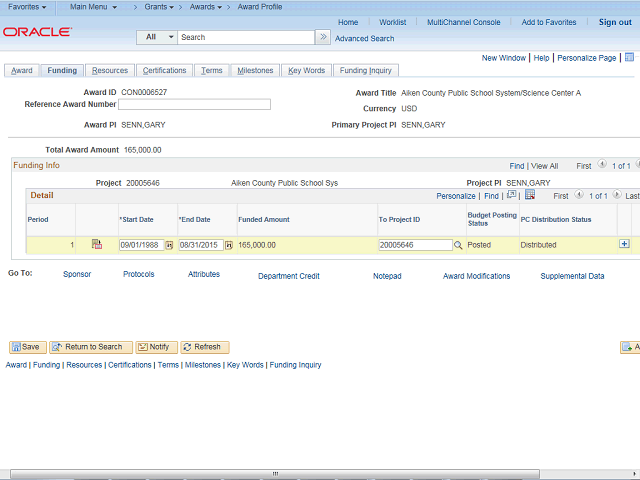Click the Personalize Page link
Screen dimensions: 640x480
(x=587, y=58)
